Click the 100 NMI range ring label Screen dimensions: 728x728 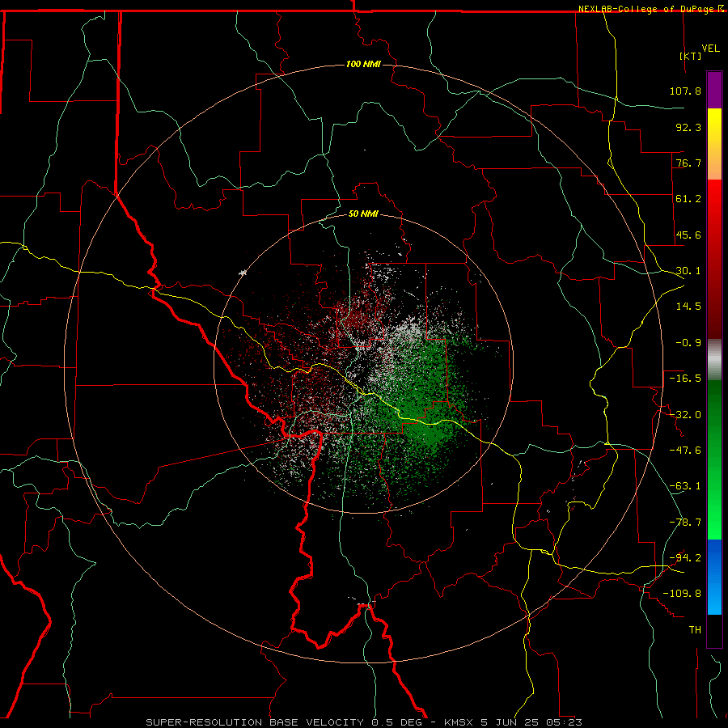point(363,64)
